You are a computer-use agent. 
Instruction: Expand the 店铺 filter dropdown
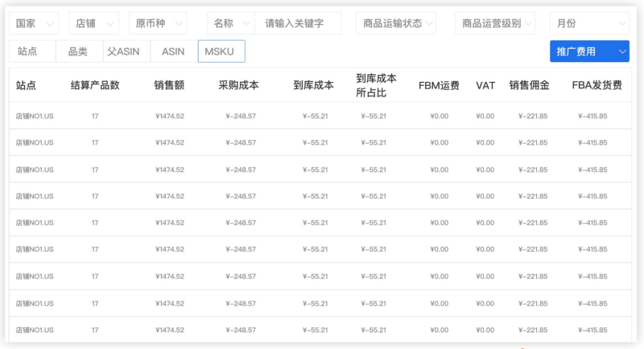pos(93,24)
